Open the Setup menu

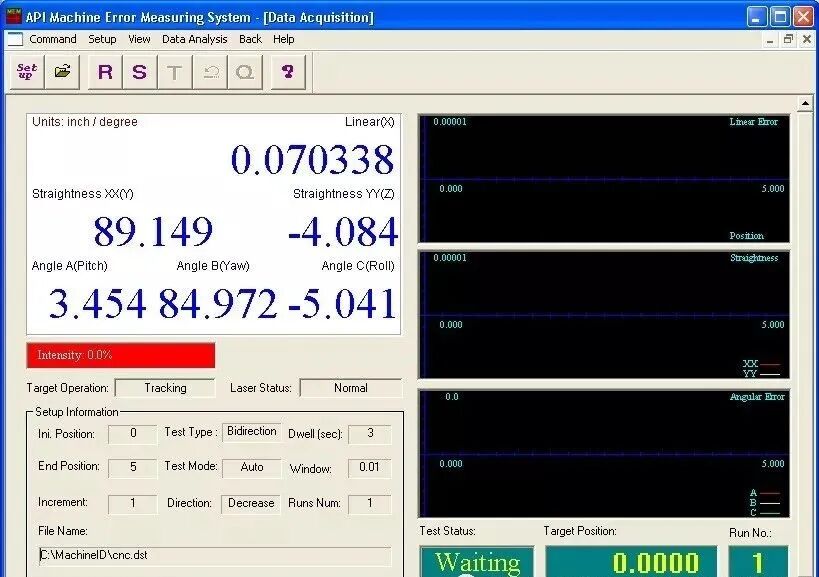(102, 39)
